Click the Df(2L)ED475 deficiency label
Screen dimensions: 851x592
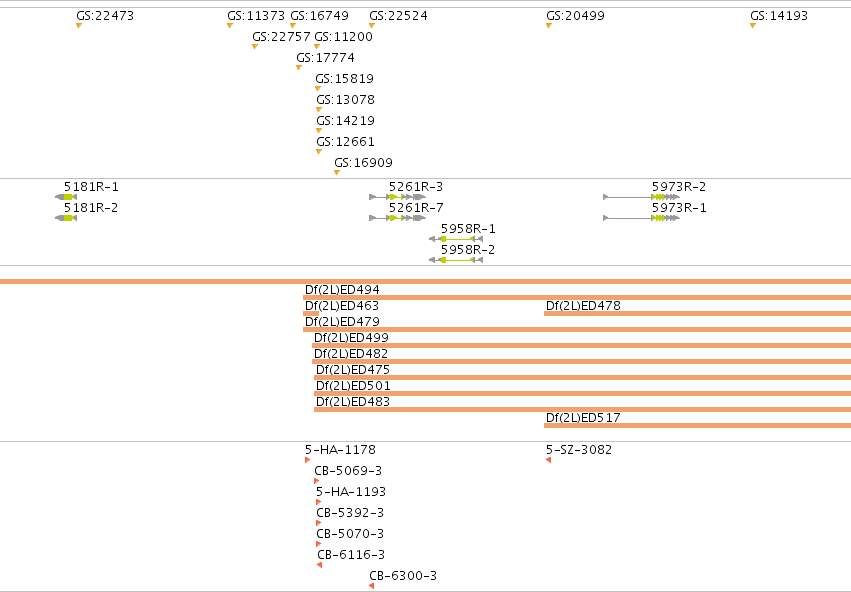353,370
